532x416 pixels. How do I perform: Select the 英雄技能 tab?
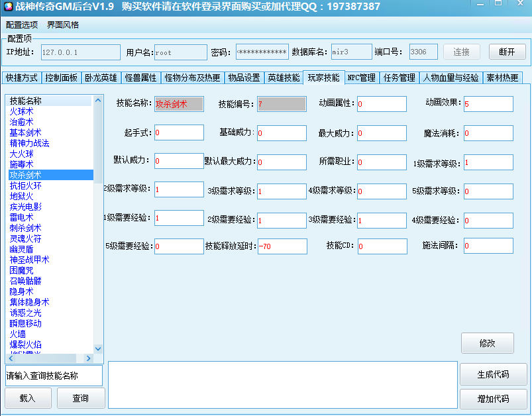284,78
